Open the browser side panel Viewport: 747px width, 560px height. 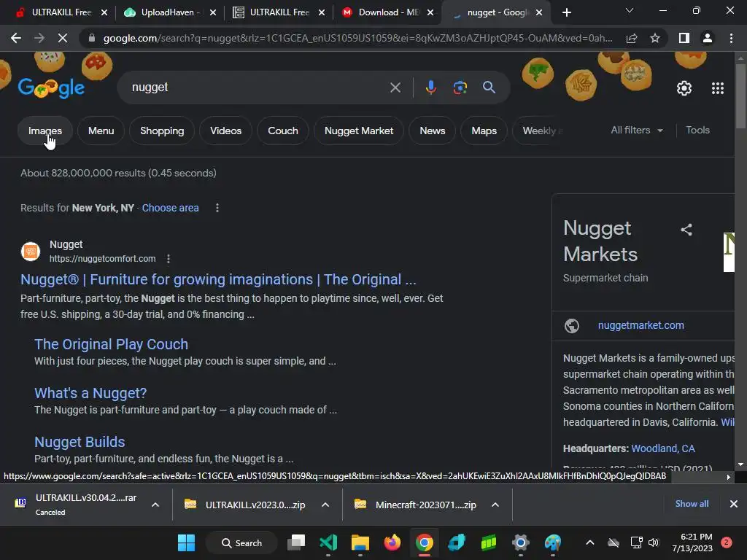pyautogui.click(x=684, y=38)
